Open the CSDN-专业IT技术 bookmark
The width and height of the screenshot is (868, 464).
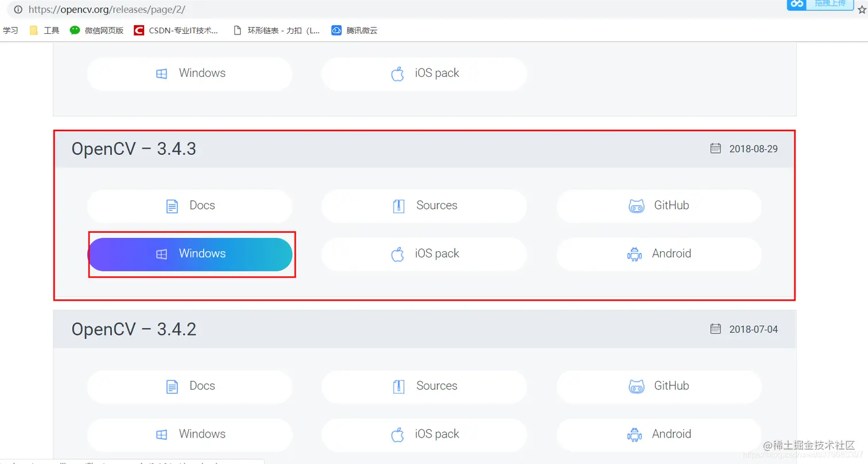[176, 30]
